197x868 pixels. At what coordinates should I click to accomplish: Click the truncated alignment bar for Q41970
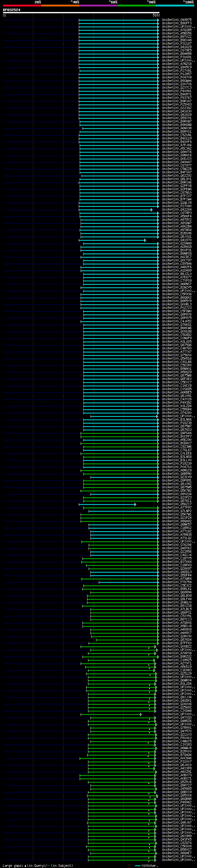(112, 240)
